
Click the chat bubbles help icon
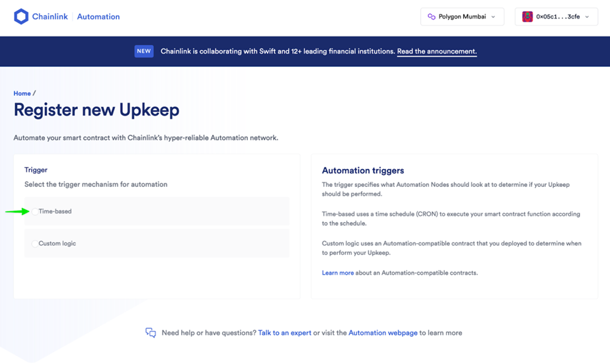pos(151,332)
